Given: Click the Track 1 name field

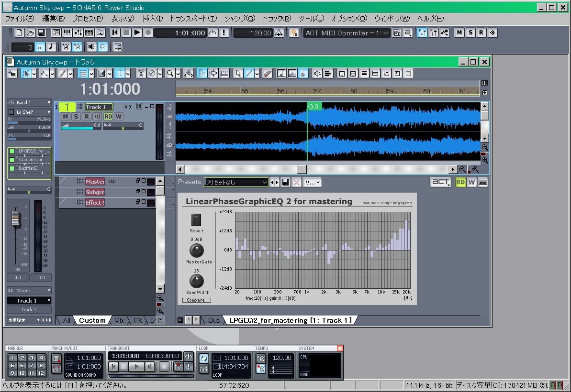Looking at the screenshot, I should pos(99,107).
